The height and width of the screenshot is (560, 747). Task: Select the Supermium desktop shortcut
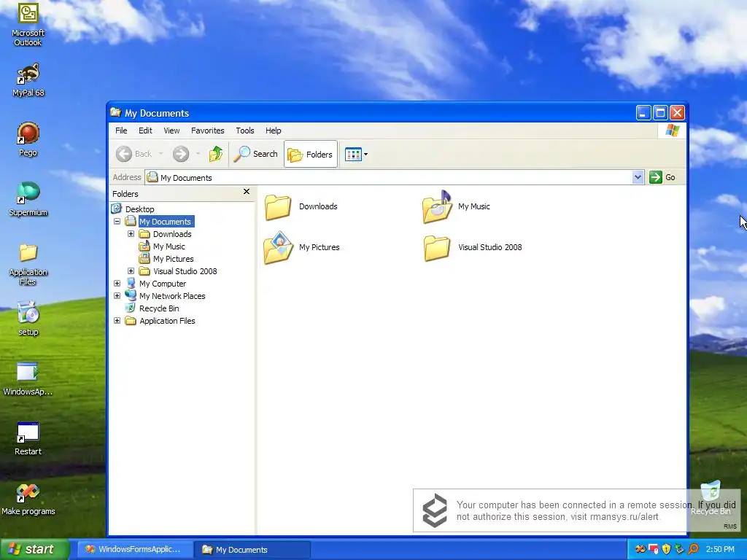click(28, 199)
